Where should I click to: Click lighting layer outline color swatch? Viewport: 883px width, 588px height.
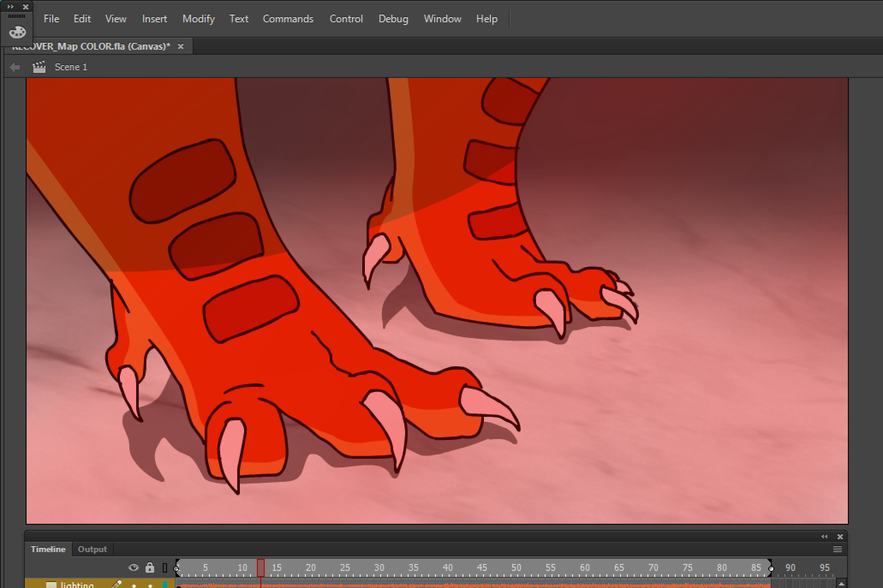[x=165, y=585]
